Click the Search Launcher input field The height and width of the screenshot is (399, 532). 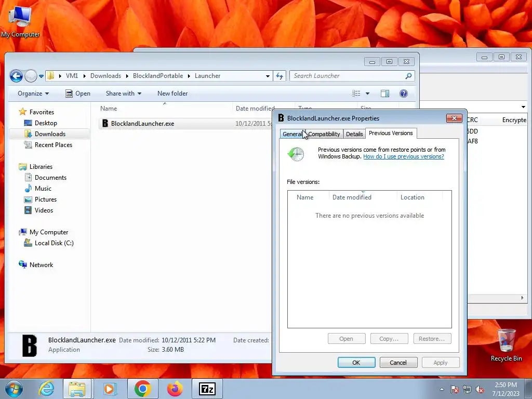[348, 76]
